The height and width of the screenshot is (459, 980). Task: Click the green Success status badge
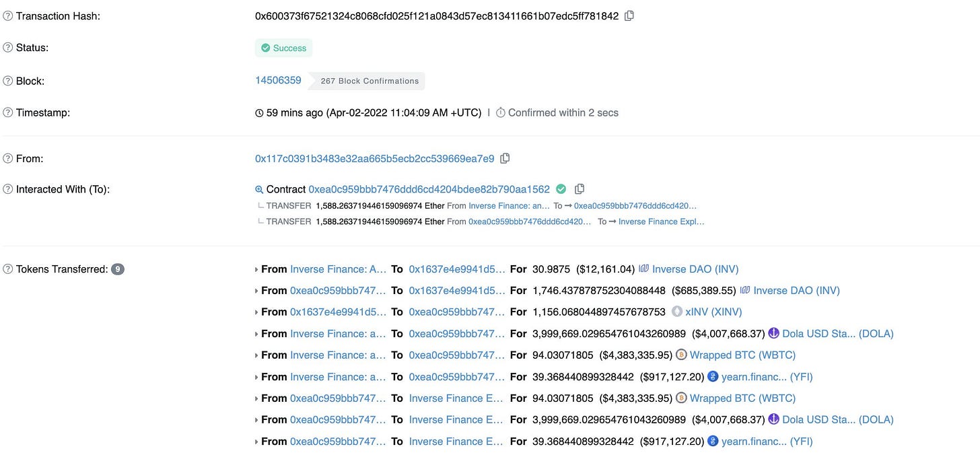(283, 48)
